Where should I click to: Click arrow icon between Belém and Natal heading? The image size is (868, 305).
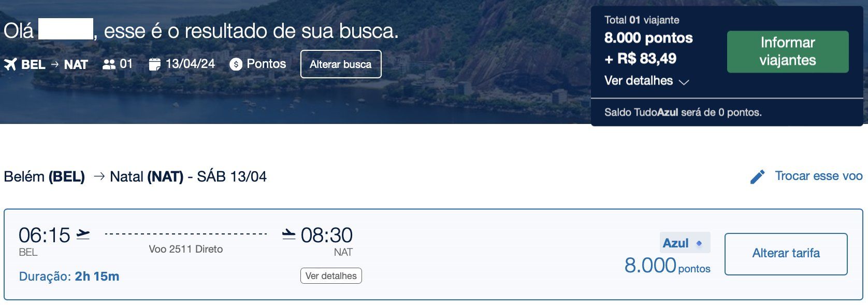point(98,177)
